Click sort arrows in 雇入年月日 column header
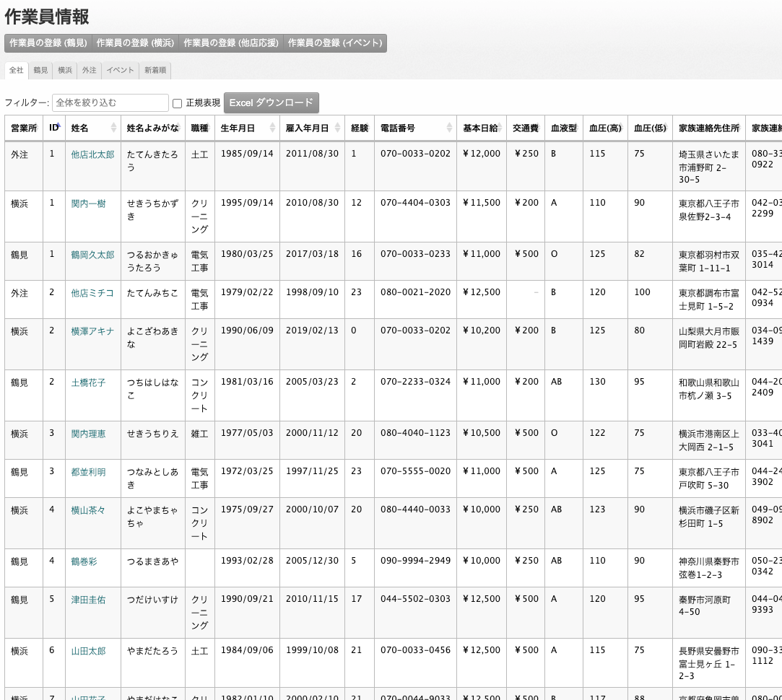The image size is (782, 700). [337, 128]
